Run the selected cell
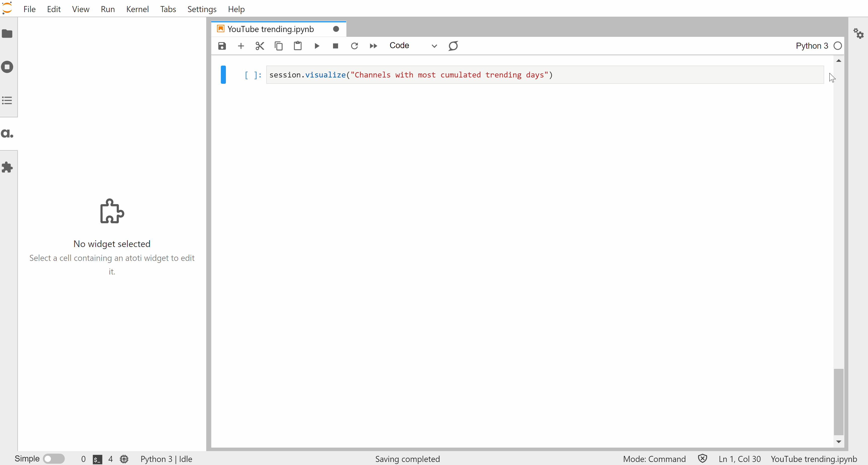The image size is (868, 465). click(x=317, y=46)
